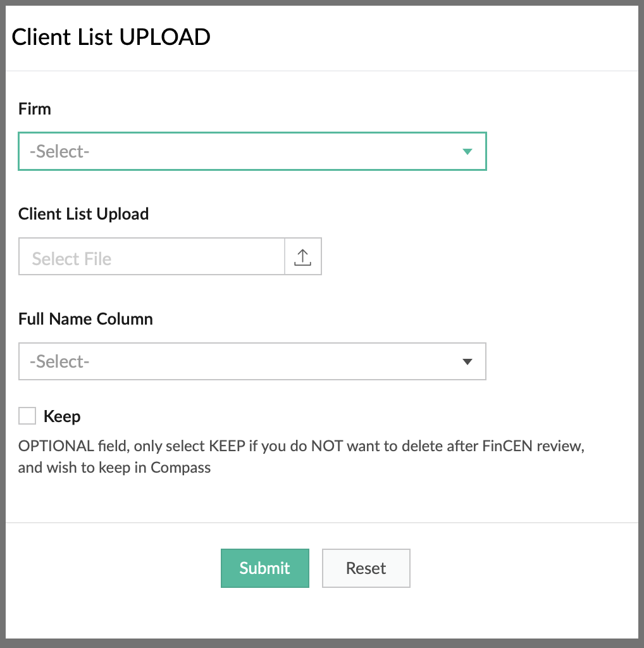644x648 pixels.
Task: Open the Firm select box
Action: click(x=252, y=152)
